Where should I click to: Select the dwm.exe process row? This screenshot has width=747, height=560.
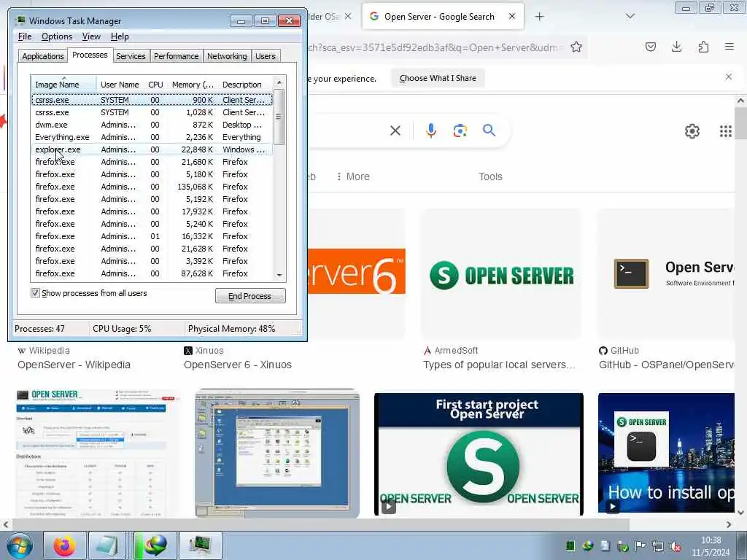pyautogui.click(x=152, y=125)
